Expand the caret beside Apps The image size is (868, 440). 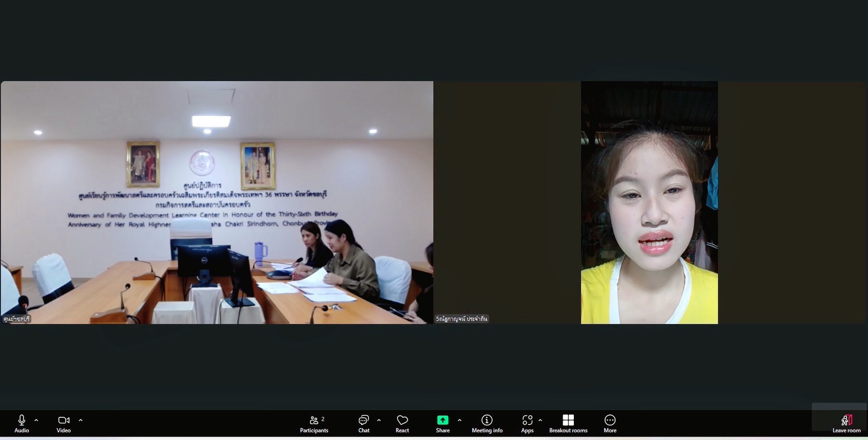(x=540, y=420)
